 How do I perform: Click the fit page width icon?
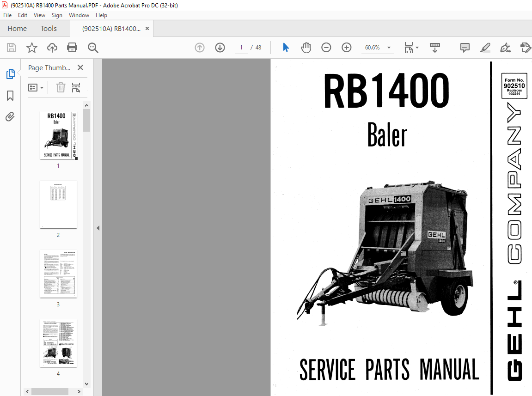coord(409,48)
